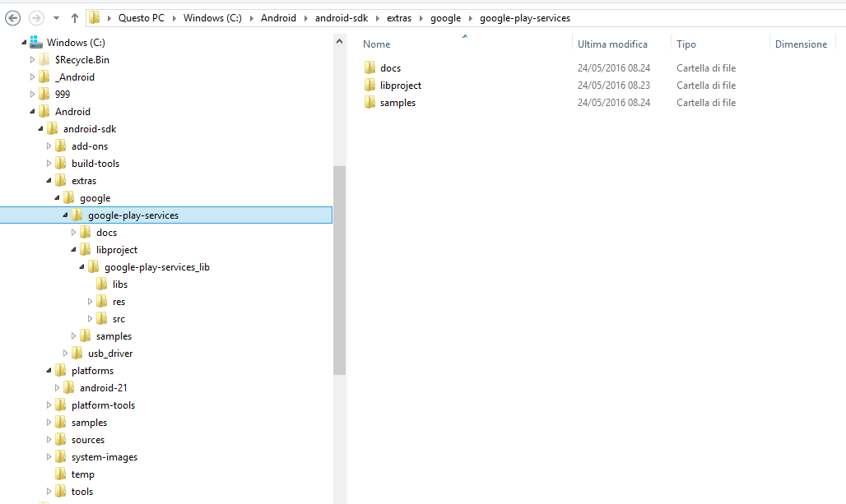Image resolution: width=846 pixels, height=504 pixels.
Task: Click folder icon in address bar
Action: 95,18
